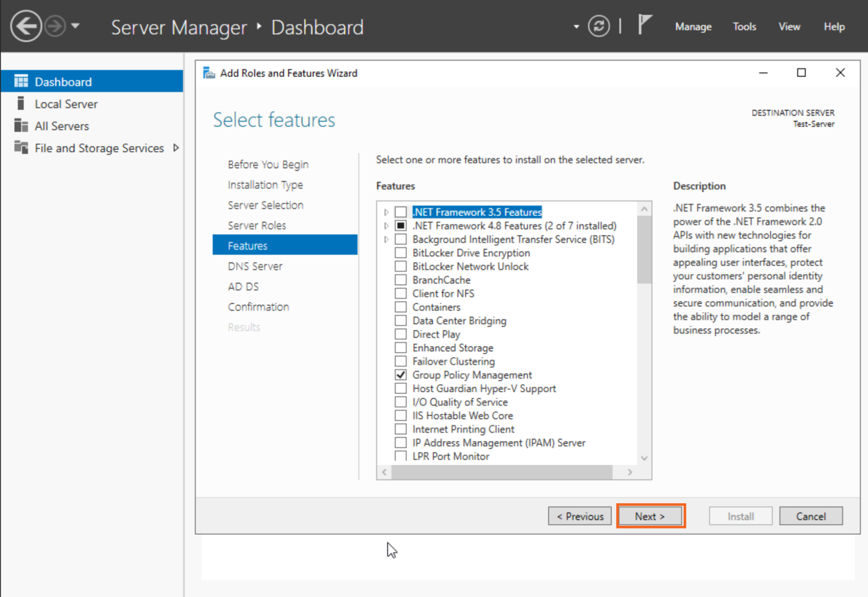Select the Local Server sidebar icon
868x597 pixels.
21,103
